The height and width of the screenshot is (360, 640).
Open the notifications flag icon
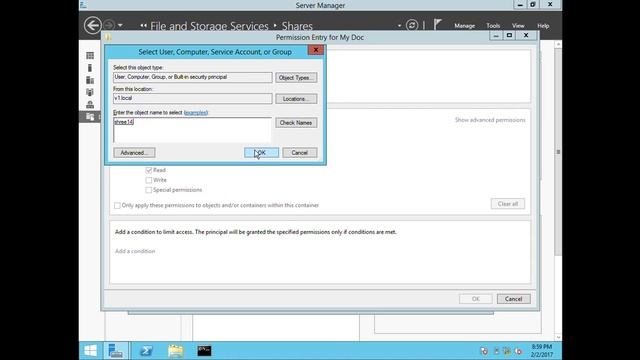pos(437,25)
